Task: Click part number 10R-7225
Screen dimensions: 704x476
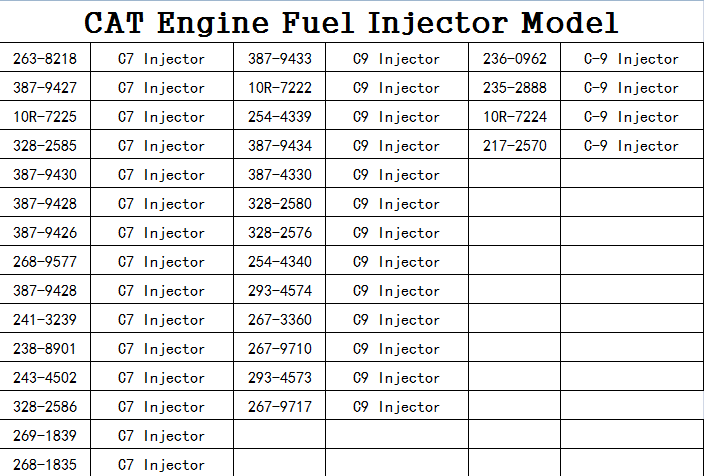Action: 45,117
